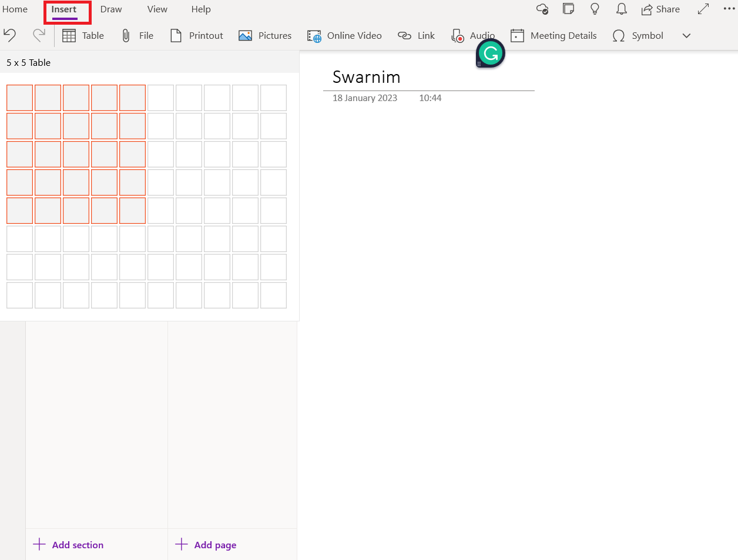This screenshot has width=738, height=560.
Task: Click the page title Swarnim
Action: (367, 77)
